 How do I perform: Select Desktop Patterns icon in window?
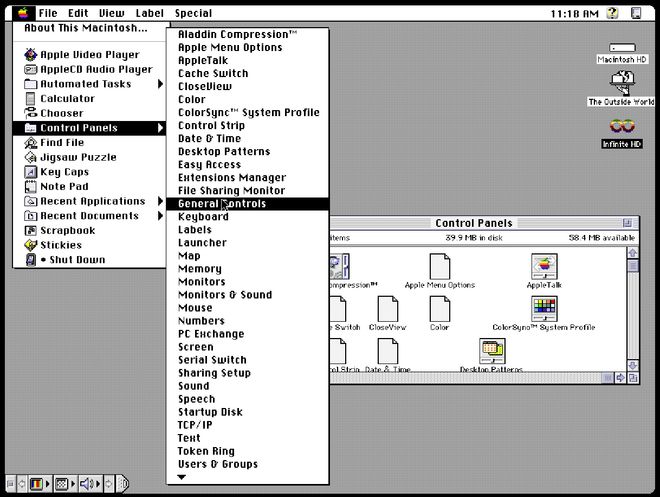coord(492,351)
